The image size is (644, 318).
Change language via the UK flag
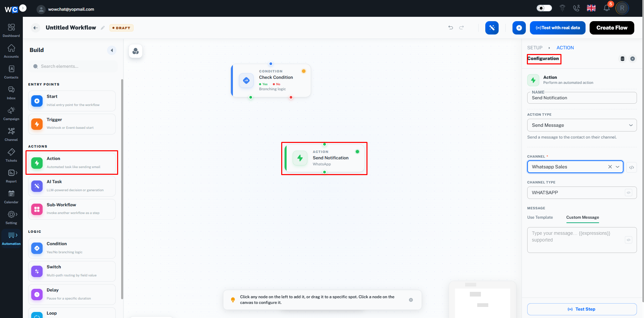coord(591,8)
